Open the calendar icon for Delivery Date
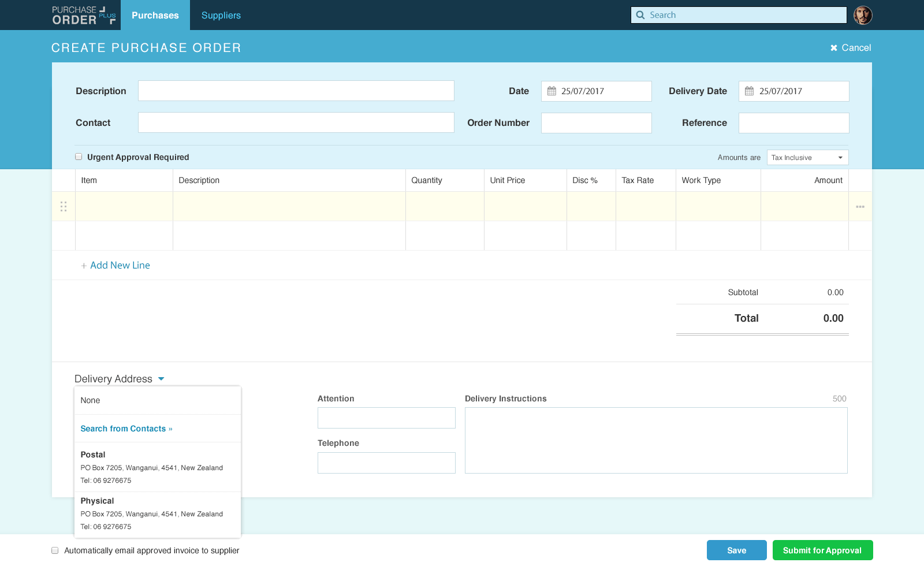This screenshot has width=924, height=566. coord(750,91)
